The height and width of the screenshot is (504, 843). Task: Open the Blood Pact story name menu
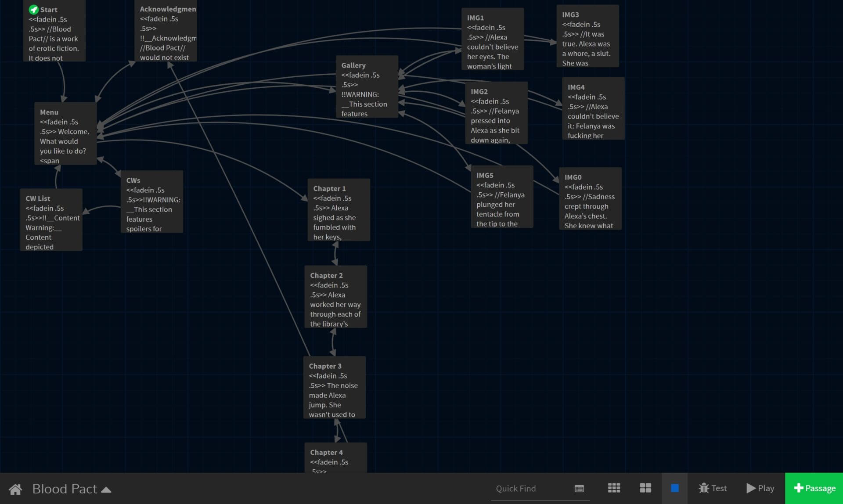(x=65, y=489)
